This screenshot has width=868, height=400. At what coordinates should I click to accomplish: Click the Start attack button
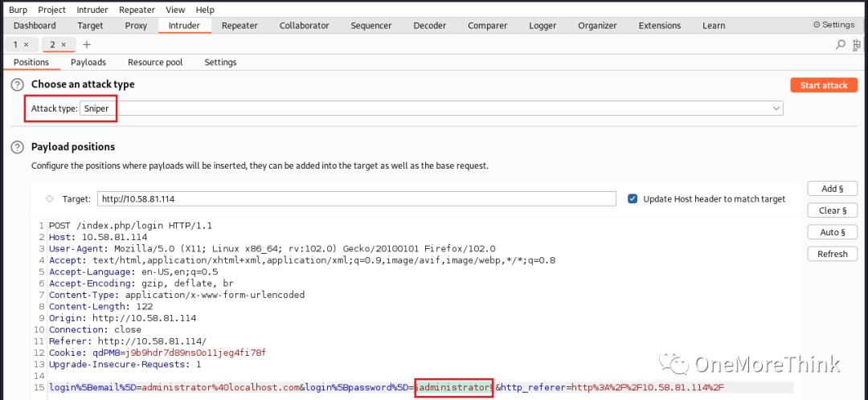click(824, 85)
